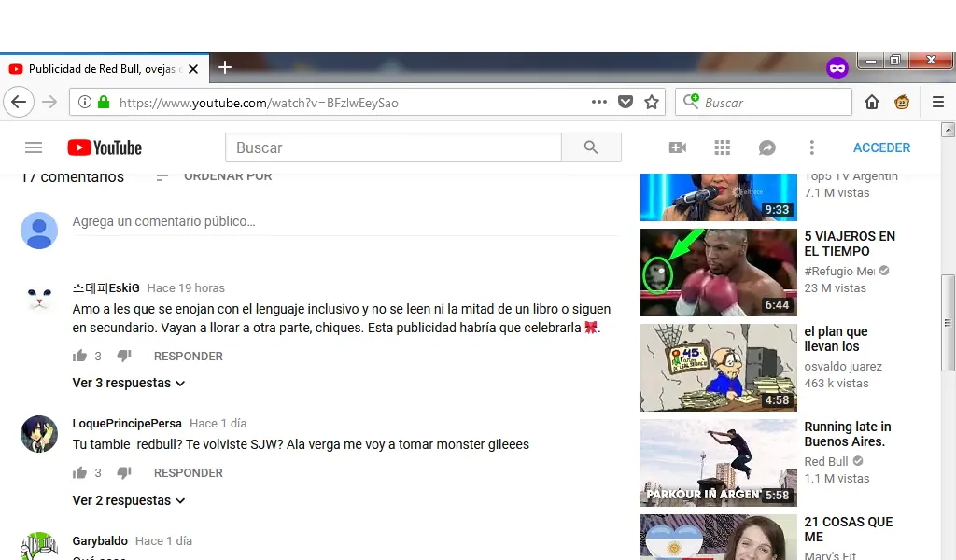Screen dimensions: 956x560
Task: Open the 9:33 singer video thumbnail
Action: coord(719,197)
